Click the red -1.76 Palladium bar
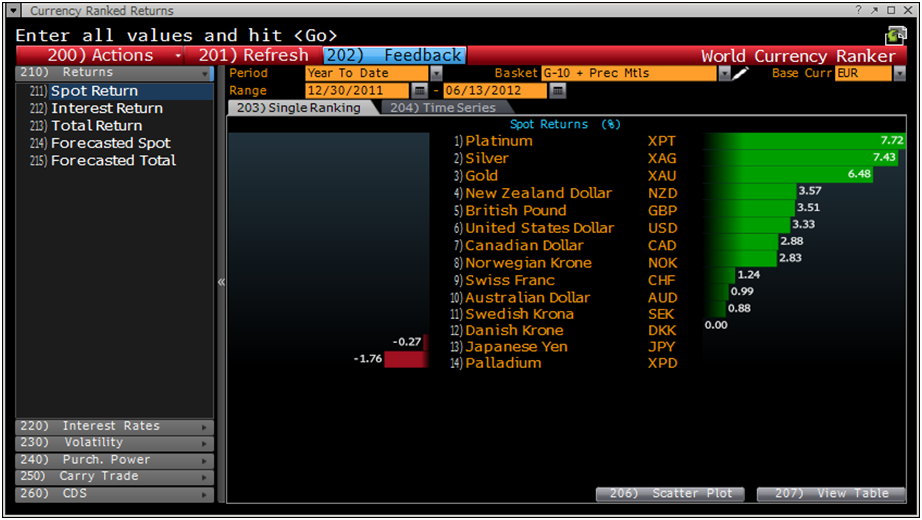This screenshot has height=520, width=922. [x=406, y=359]
